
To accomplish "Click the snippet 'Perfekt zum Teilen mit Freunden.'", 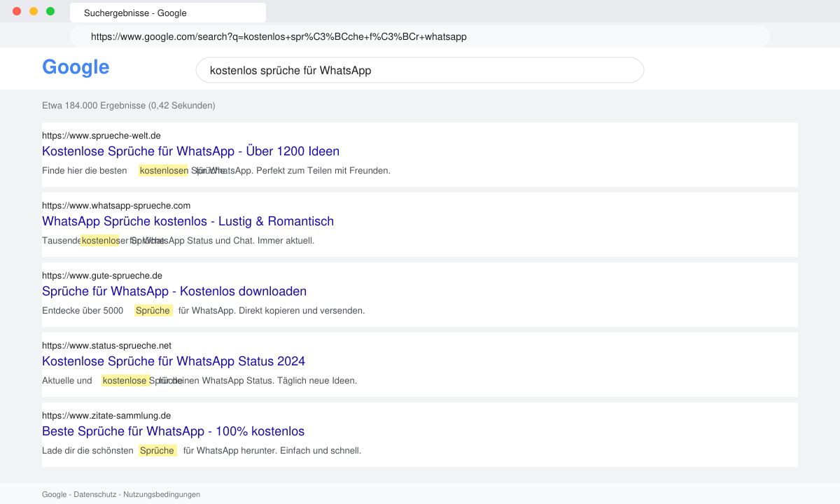I will 325,171.
